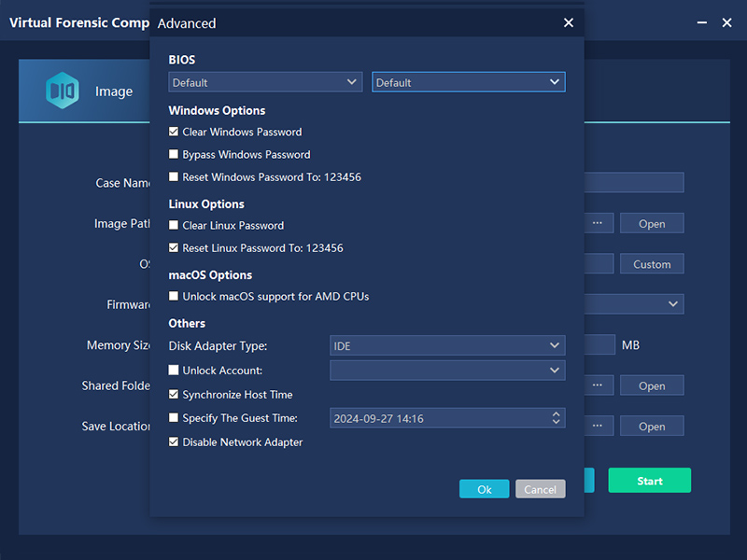Image resolution: width=747 pixels, height=560 pixels.
Task: Confirm settings with the Ok button
Action: (x=484, y=489)
